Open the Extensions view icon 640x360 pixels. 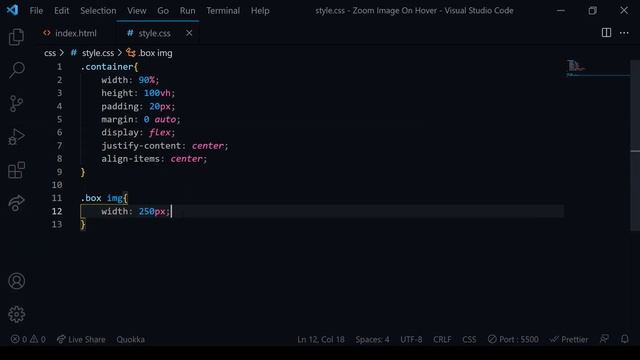[16, 170]
